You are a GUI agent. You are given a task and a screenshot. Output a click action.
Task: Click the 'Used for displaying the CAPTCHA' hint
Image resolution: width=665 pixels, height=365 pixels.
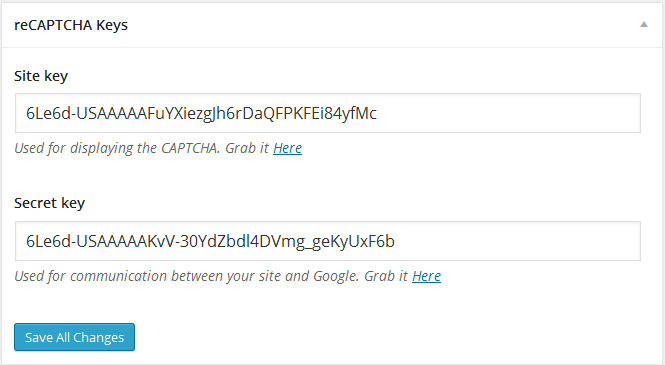coord(117,148)
